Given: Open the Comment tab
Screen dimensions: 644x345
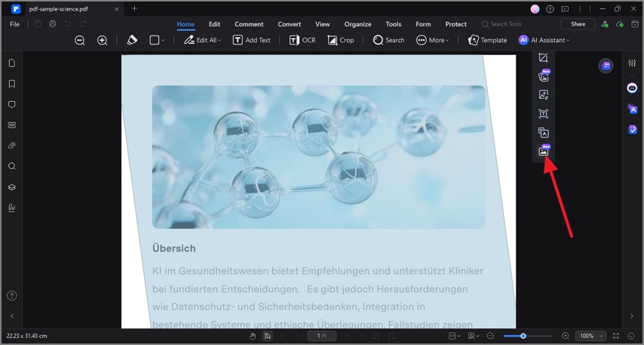Looking at the screenshot, I should [x=249, y=24].
